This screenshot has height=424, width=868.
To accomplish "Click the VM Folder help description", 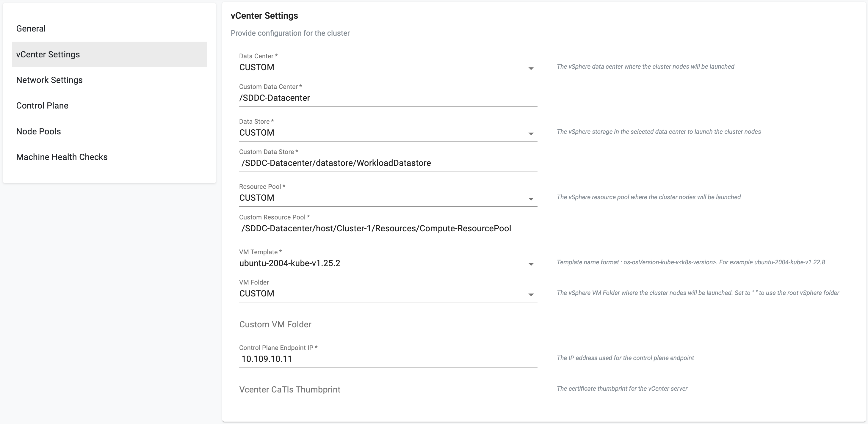I will [698, 293].
